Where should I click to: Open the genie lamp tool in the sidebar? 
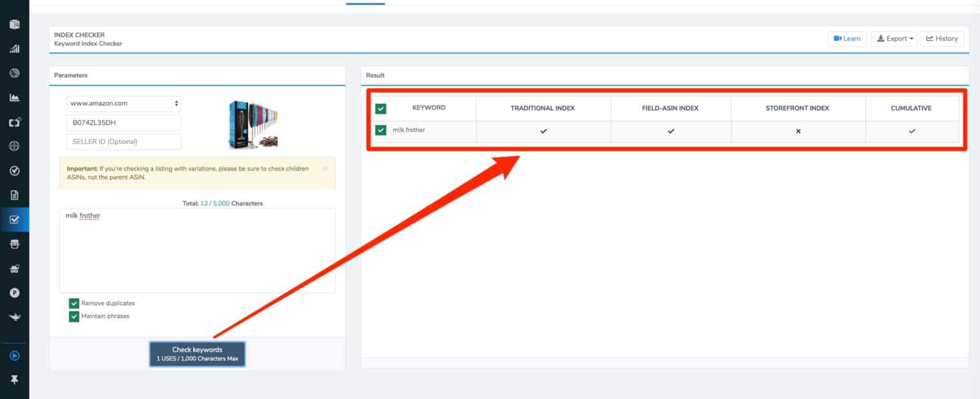tap(15, 316)
